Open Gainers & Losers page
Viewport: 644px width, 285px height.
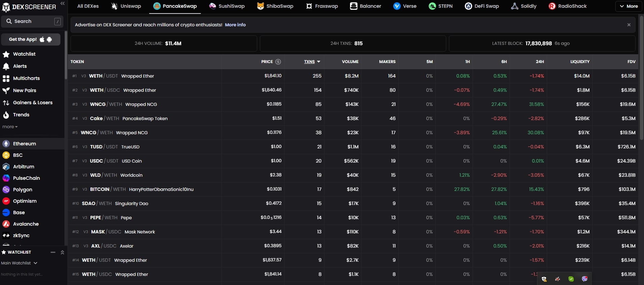[32, 103]
